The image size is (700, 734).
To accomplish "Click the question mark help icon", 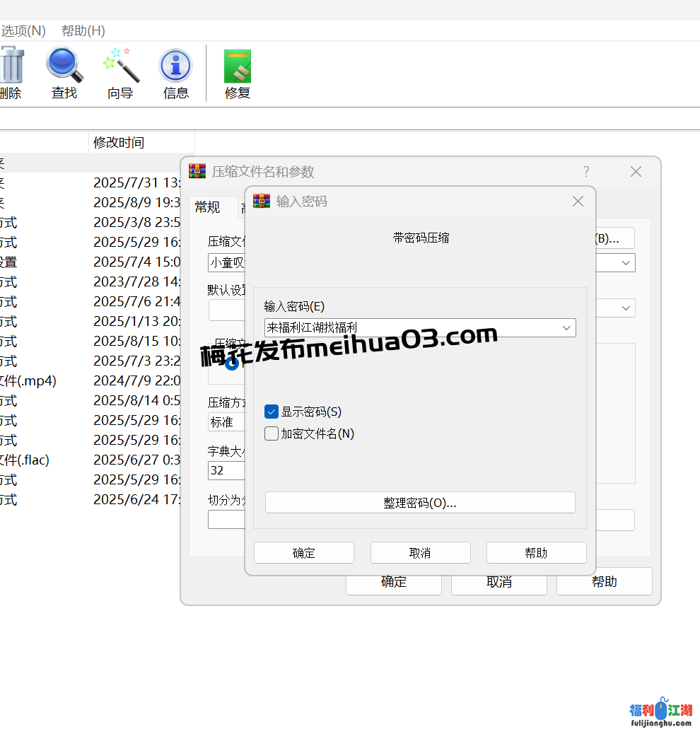I will tap(586, 172).
